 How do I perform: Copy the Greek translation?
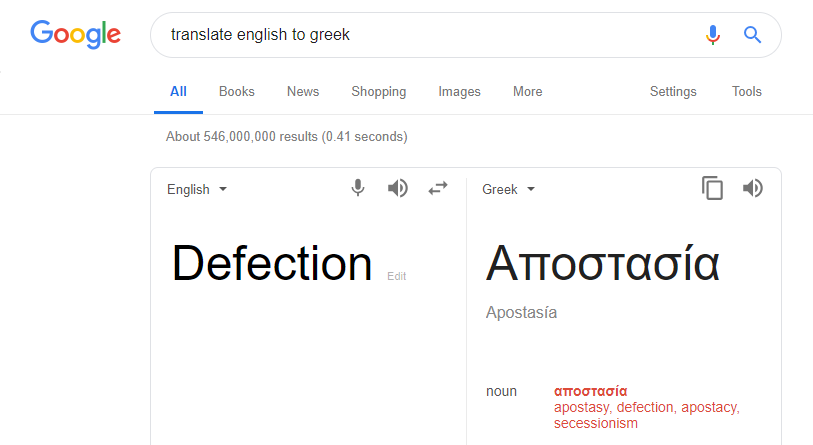[712, 188]
